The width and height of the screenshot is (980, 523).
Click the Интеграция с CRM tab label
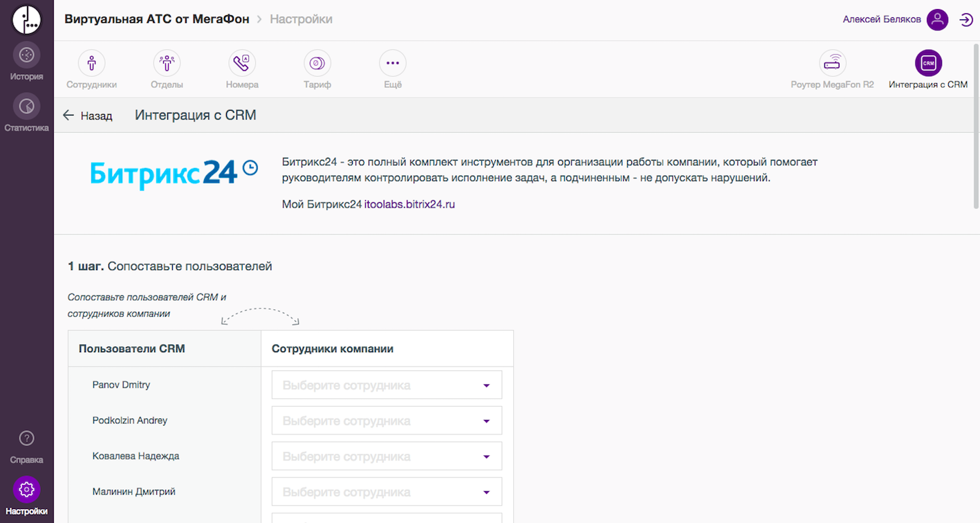click(928, 85)
